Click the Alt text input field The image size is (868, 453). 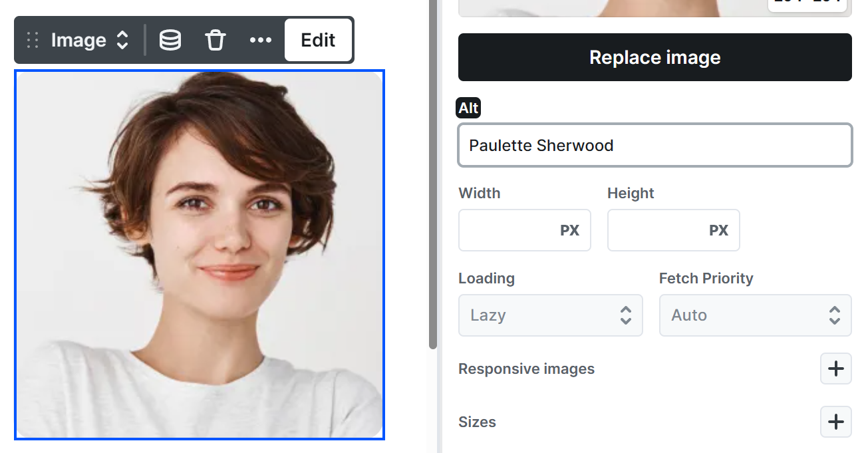click(654, 145)
